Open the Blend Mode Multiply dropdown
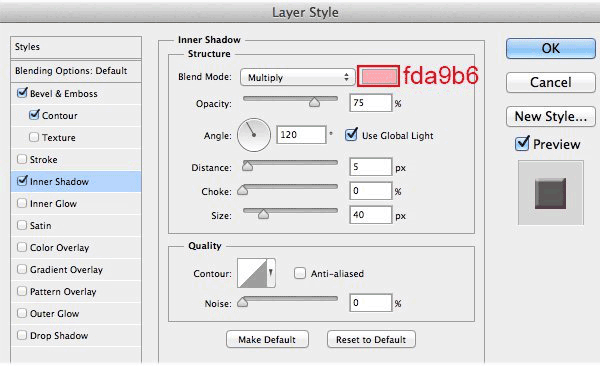This screenshot has height=367, width=600. pyautogui.click(x=297, y=77)
